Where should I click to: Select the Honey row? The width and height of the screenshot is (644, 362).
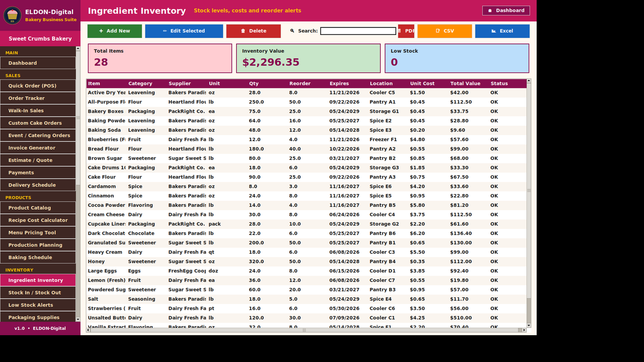point(306,262)
